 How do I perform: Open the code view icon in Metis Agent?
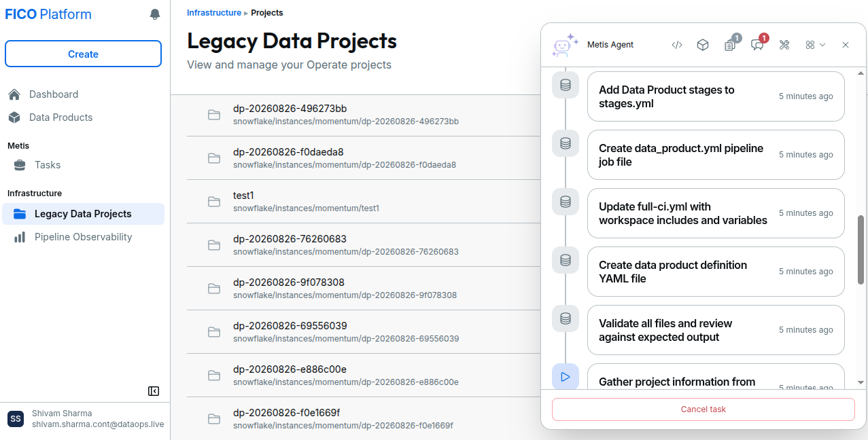(676, 45)
